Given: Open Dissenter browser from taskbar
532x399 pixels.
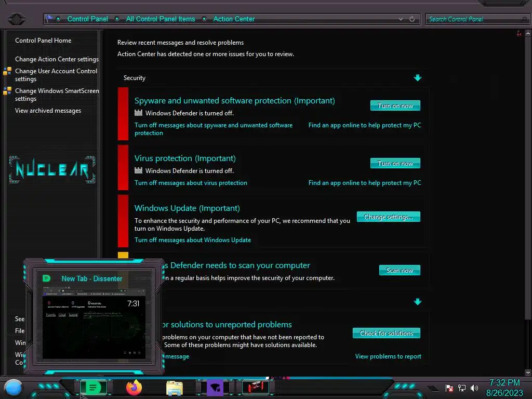Looking at the screenshot, I should 93,387.
